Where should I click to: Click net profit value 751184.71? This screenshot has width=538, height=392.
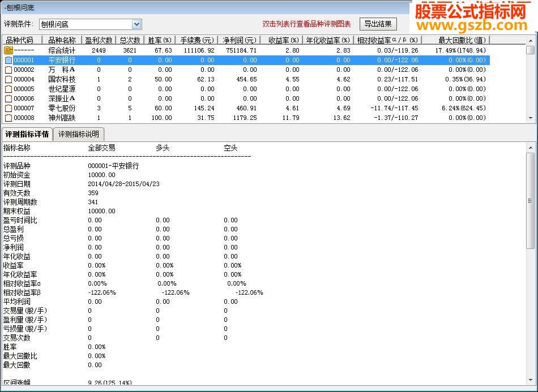pyautogui.click(x=241, y=50)
